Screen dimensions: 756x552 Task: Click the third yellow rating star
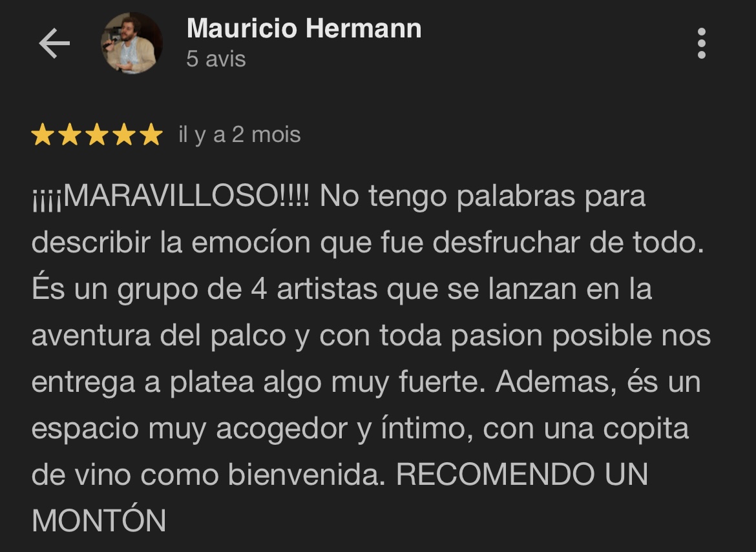[97, 134]
